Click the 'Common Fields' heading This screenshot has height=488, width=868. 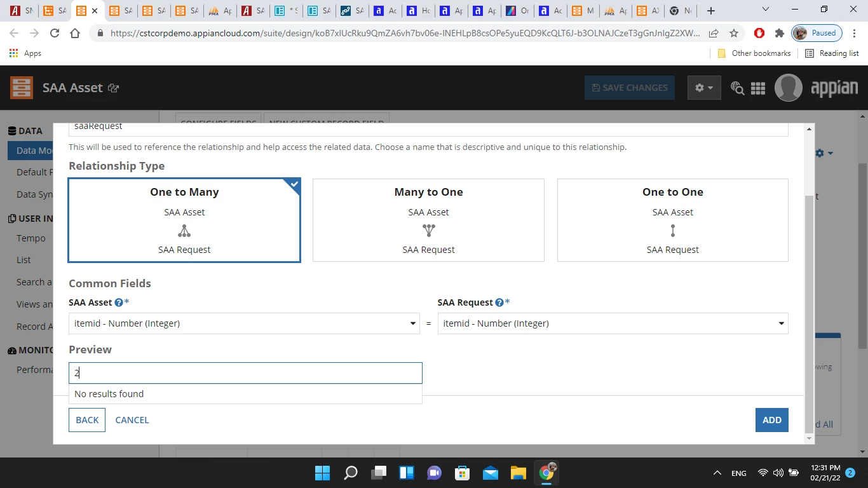[x=110, y=283]
